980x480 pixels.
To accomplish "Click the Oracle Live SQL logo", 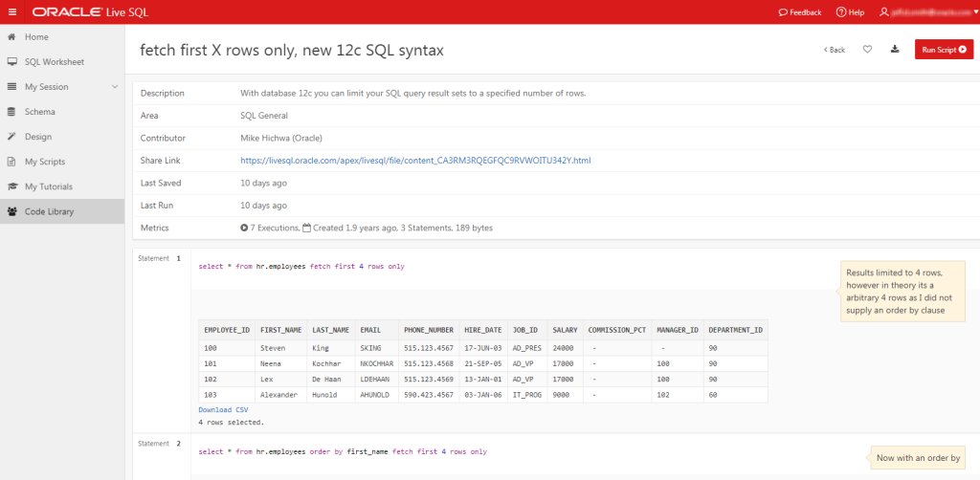I will pyautogui.click(x=91, y=11).
